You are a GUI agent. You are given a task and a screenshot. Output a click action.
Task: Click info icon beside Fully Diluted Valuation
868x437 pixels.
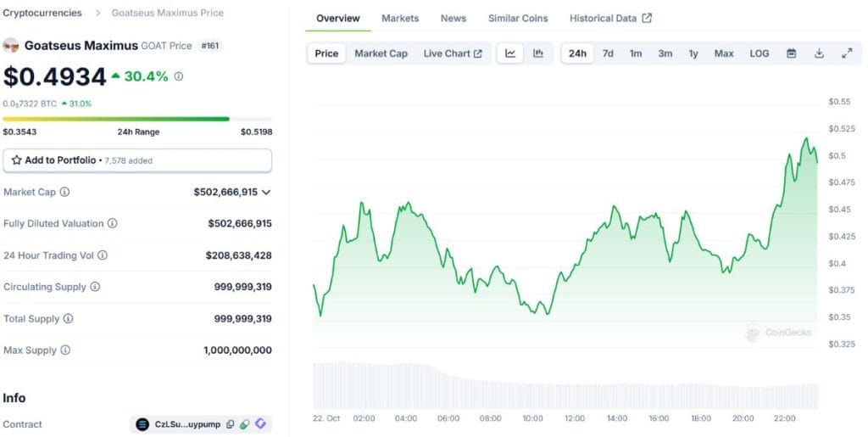tap(113, 223)
